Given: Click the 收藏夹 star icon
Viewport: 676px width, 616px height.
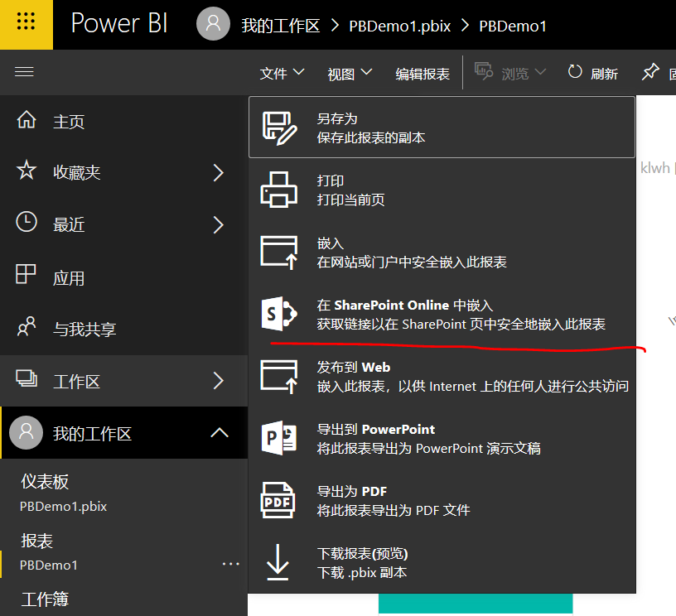Looking at the screenshot, I should tap(24, 172).
